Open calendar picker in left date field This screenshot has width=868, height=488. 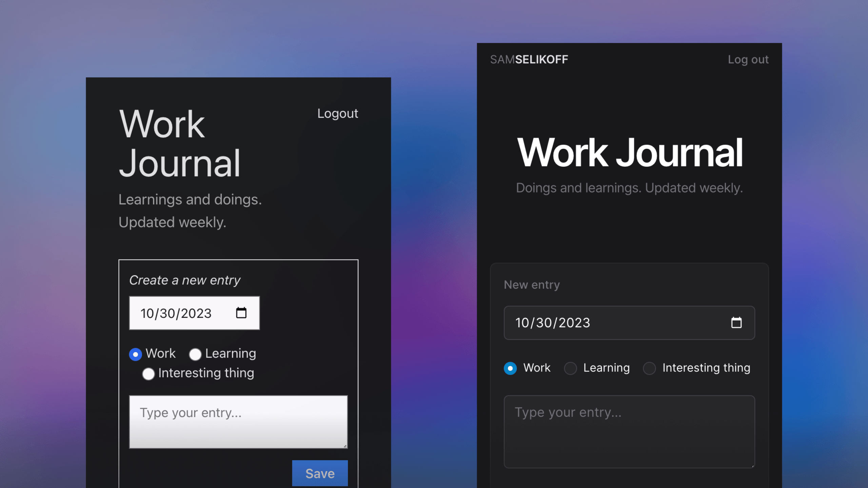[241, 313]
